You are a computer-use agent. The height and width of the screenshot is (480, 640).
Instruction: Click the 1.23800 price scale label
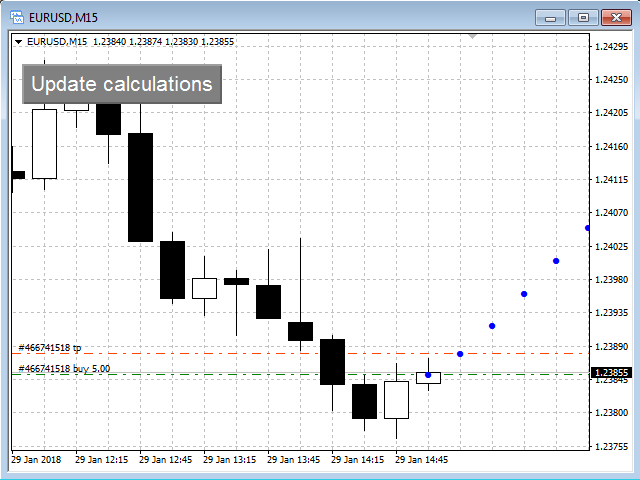pyautogui.click(x=611, y=413)
